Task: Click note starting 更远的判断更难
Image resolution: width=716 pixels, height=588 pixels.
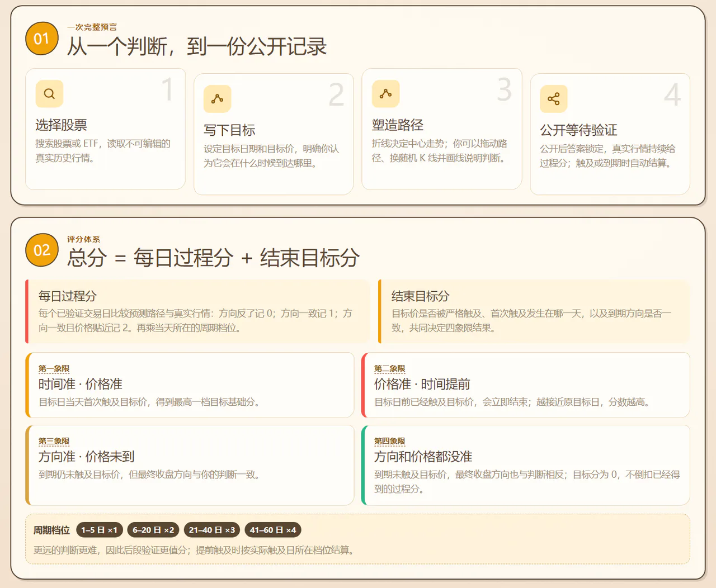Action: (x=194, y=550)
